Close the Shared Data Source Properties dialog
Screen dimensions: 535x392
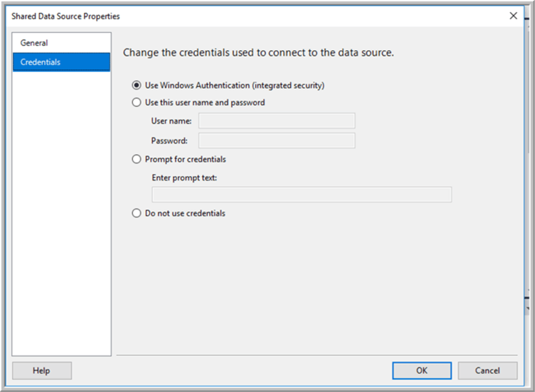tap(513, 16)
